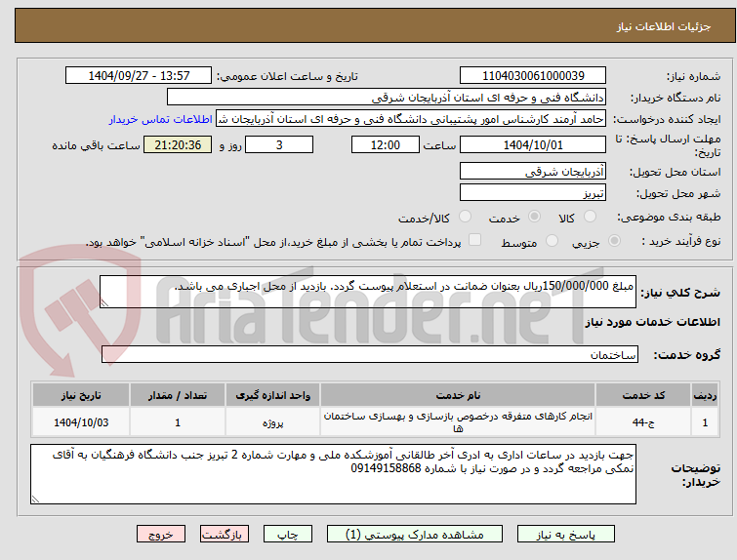Click the resize grip of شرح کلی نیاز box

pos(104,303)
